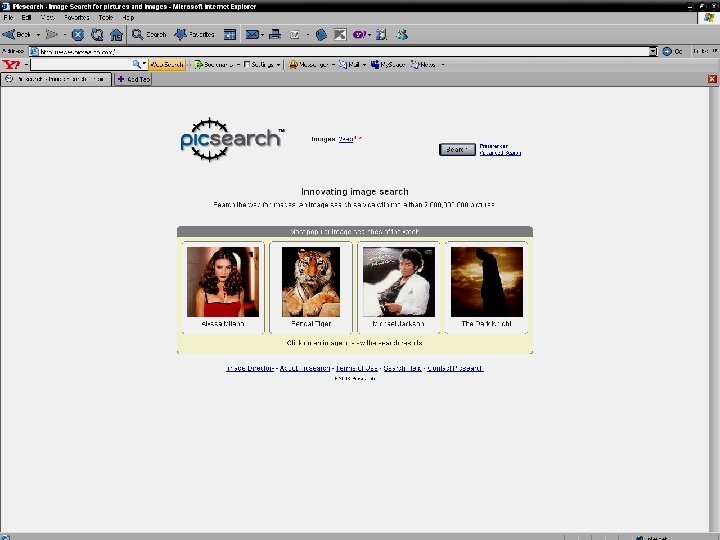Expand the Yahoo Messenger icon dropdown arrow

369,34
